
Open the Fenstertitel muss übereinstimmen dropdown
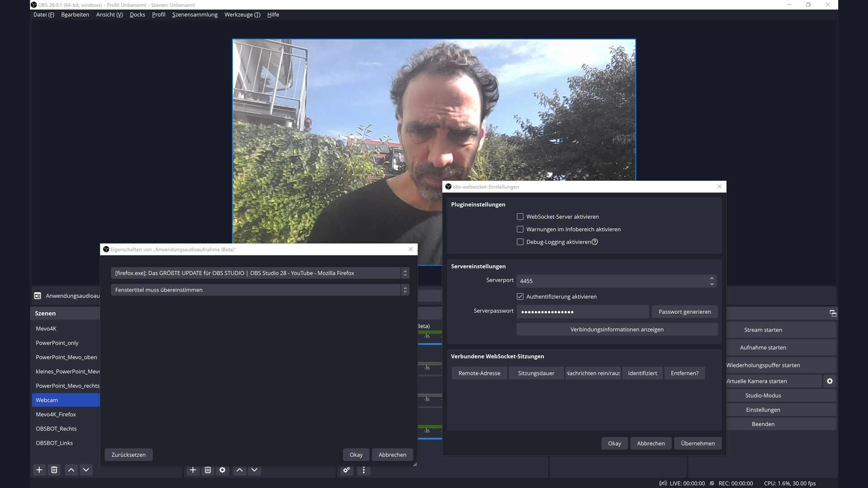[x=405, y=290]
